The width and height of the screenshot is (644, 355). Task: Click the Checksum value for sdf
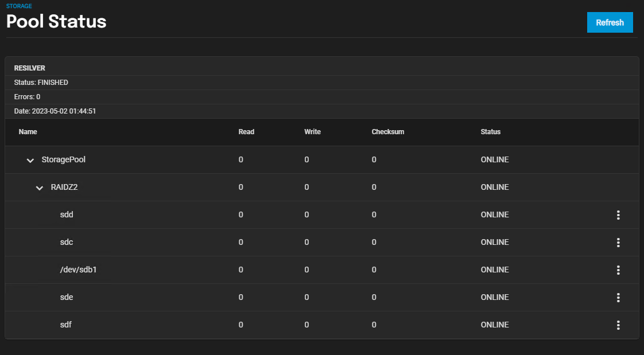(374, 324)
